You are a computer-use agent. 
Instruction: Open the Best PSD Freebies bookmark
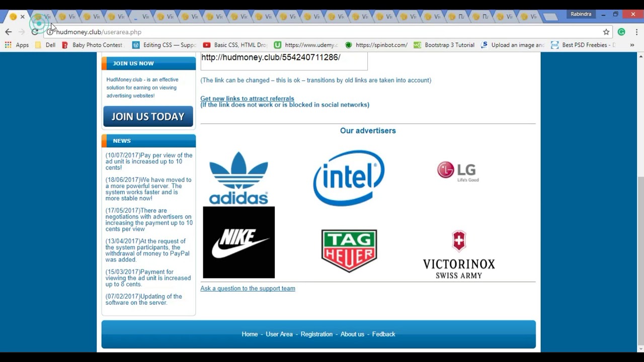[583, 45]
